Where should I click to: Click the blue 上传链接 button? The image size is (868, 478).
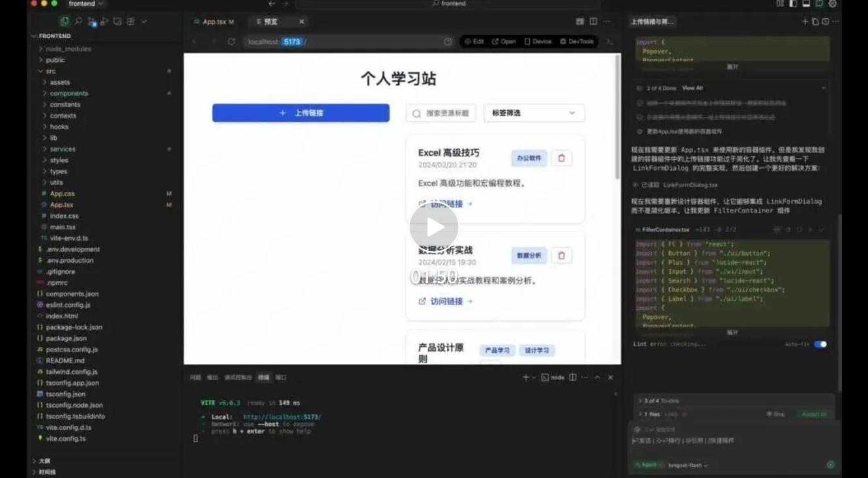(x=300, y=113)
